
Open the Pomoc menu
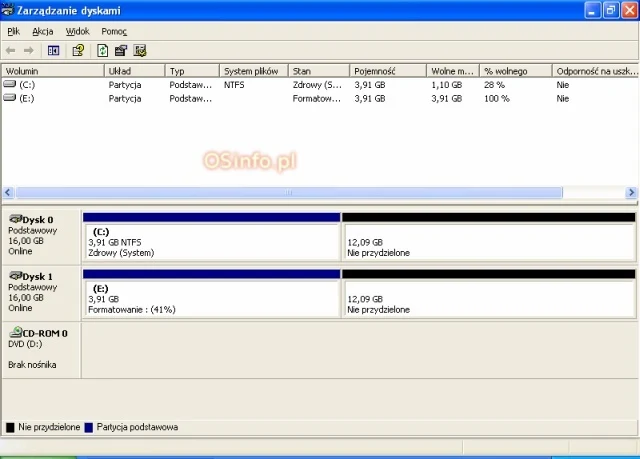pos(114,31)
